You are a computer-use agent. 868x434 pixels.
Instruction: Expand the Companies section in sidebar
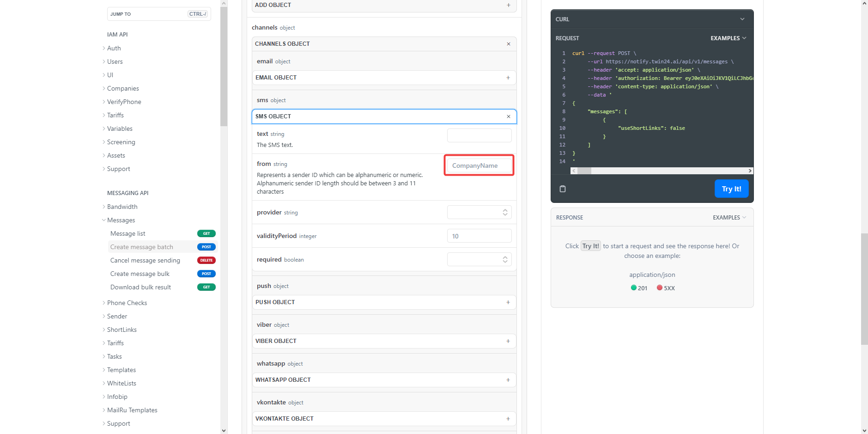point(123,88)
